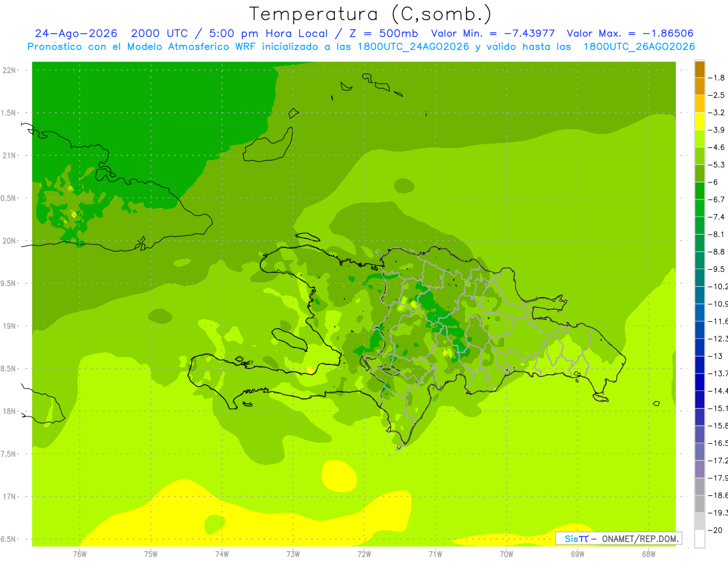
Task: Click the color bar label "-7.4"
Action: (x=716, y=216)
